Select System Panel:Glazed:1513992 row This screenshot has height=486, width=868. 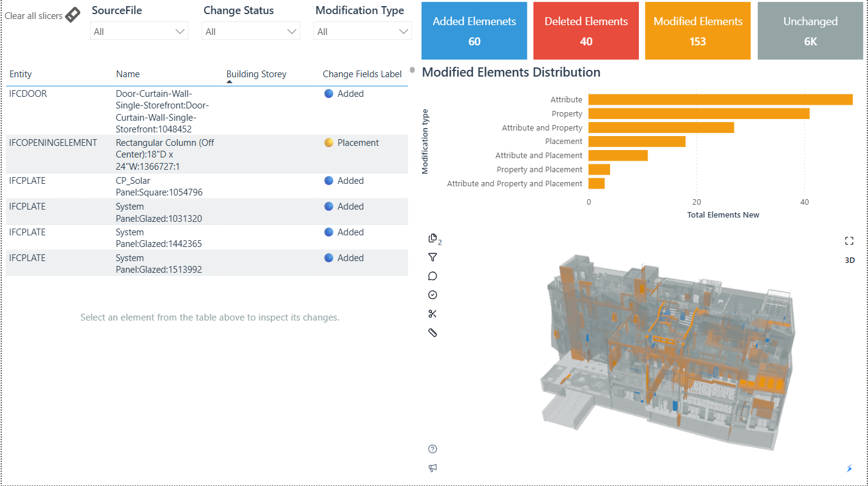207,264
